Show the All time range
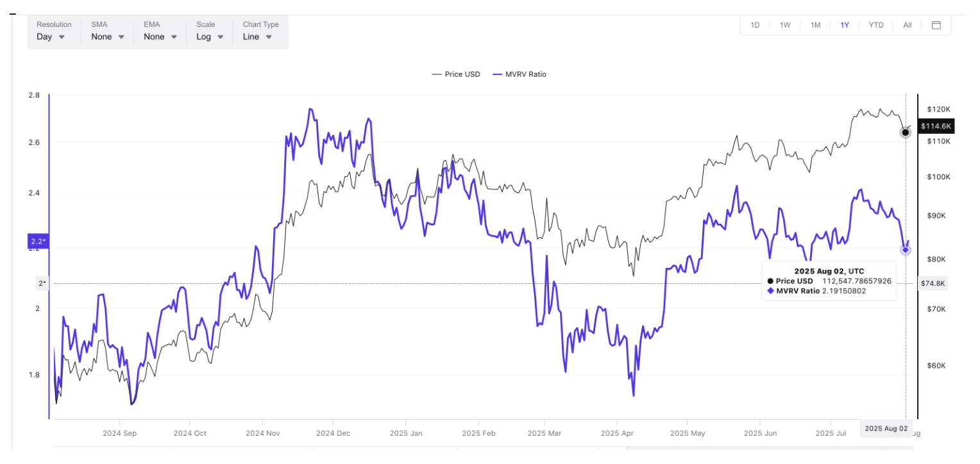This screenshot has width=980, height=464. (x=908, y=25)
